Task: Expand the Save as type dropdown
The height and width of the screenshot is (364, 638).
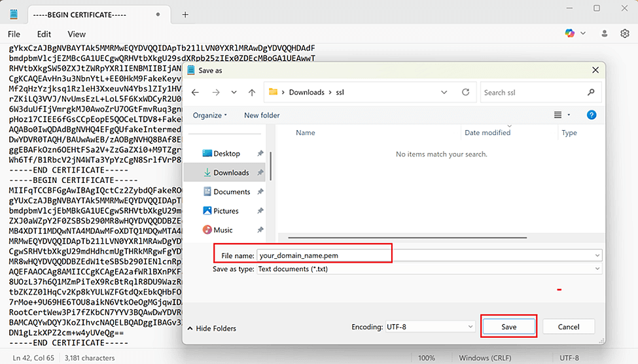Action: coord(597,269)
